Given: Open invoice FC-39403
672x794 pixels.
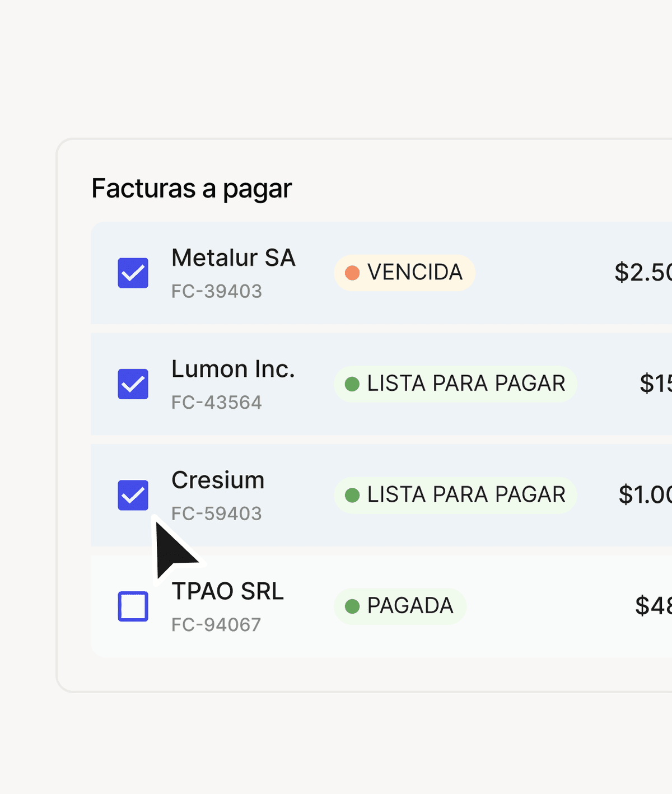Looking at the screenshot, I should [x=217, y=291].
